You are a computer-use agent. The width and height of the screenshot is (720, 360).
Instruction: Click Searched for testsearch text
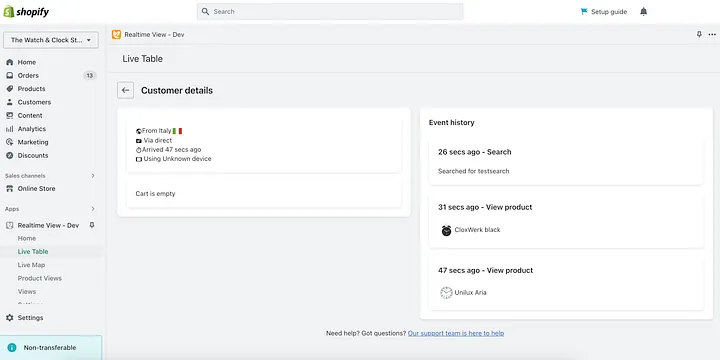point(473,171)
